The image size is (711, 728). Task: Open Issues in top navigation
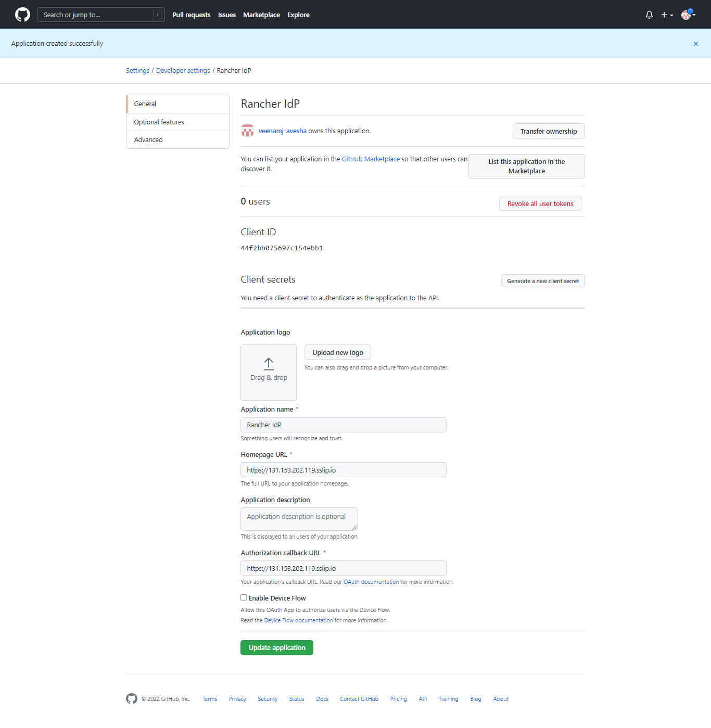click(227, 15)
